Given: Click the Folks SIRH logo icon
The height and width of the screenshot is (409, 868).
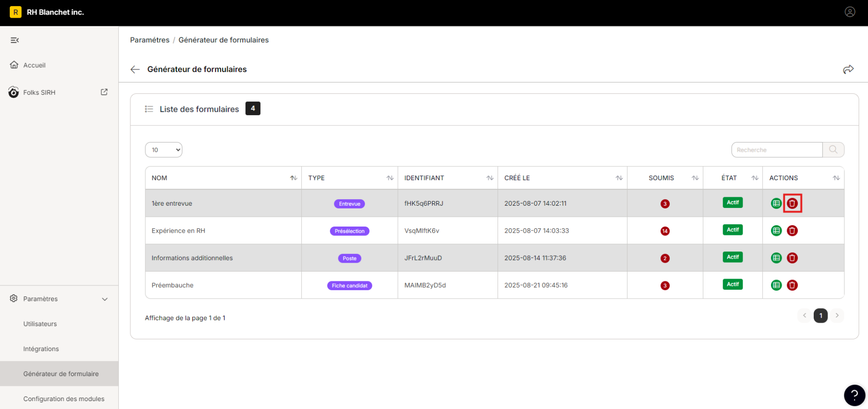Looking at the screenshot, I should tap(14, 92).
